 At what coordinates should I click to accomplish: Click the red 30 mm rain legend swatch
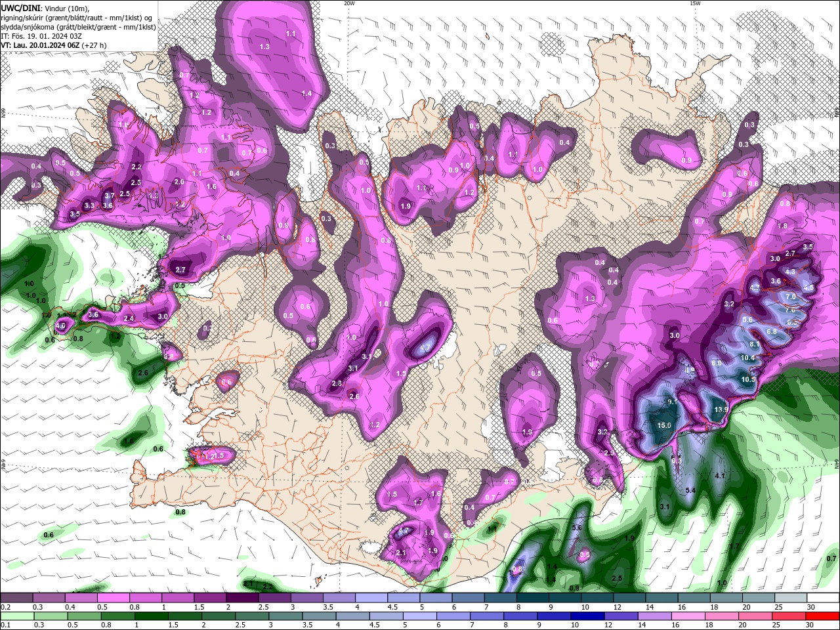click(x=823, y=616)
